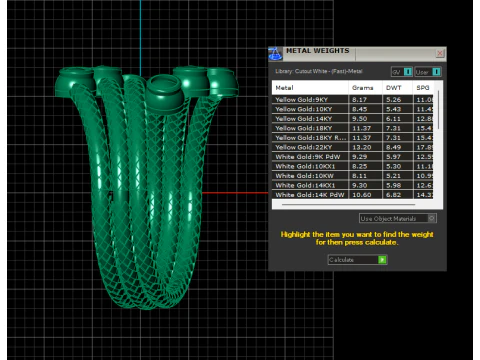Select the White Gold:10KX1 row
Screen dimensions: 480x360
click(353, 166)
